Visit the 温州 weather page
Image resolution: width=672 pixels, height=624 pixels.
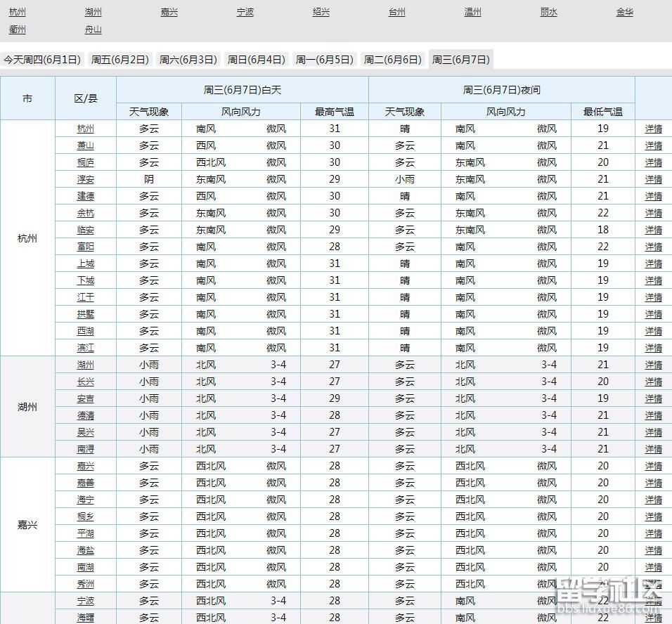(472, 12)
